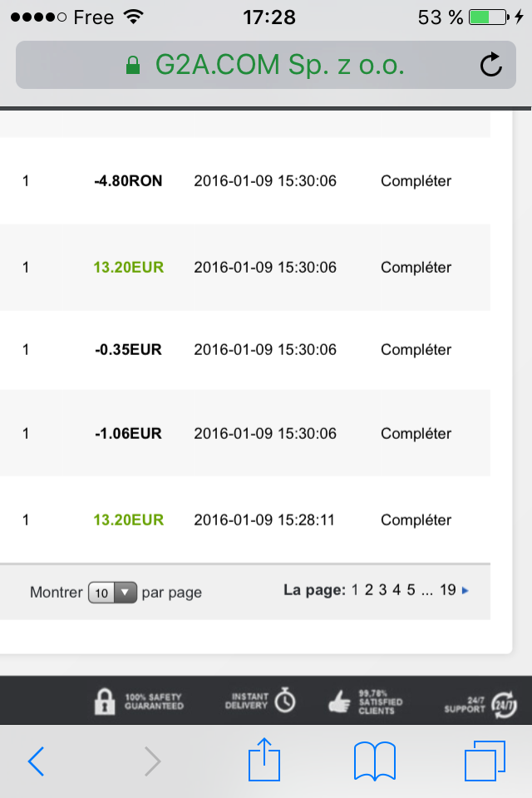
Task: Tap the G2A.COM address bar
Action: tap(266, 65)
